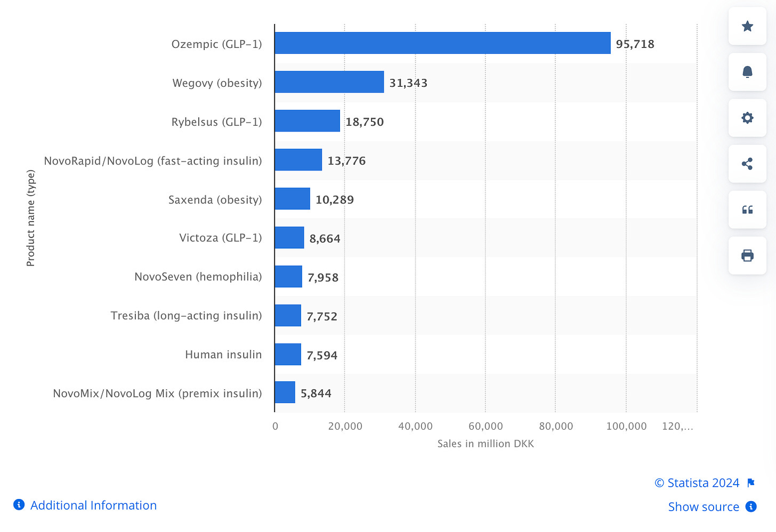
Task: Click the value label 10,289
Action: coord(335,200)
